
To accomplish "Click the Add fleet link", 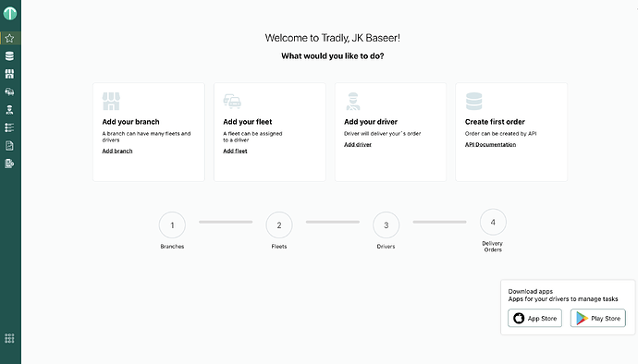I will click(235, 151).
